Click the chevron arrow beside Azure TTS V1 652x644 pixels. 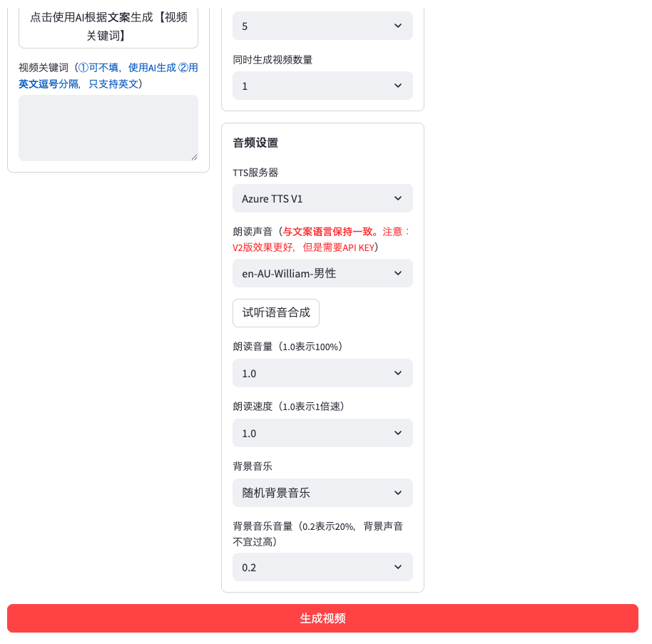[x=398, y=198]
